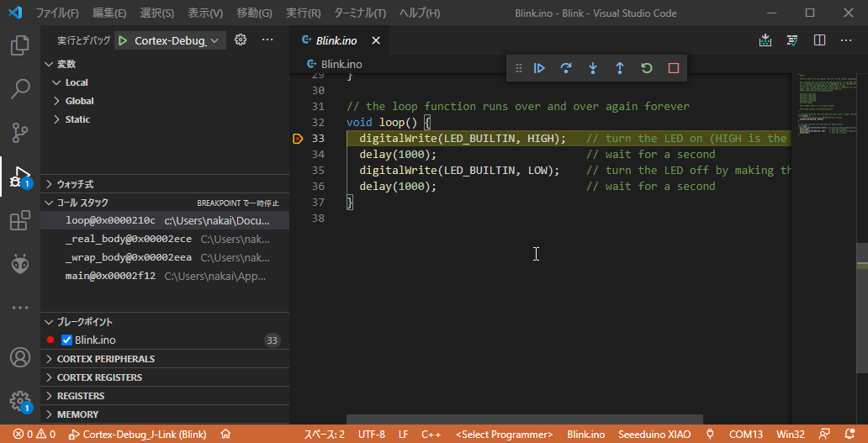The image size is (868, 443).
Task: Split the editor to the right
Action: click(x=820, y=40)
